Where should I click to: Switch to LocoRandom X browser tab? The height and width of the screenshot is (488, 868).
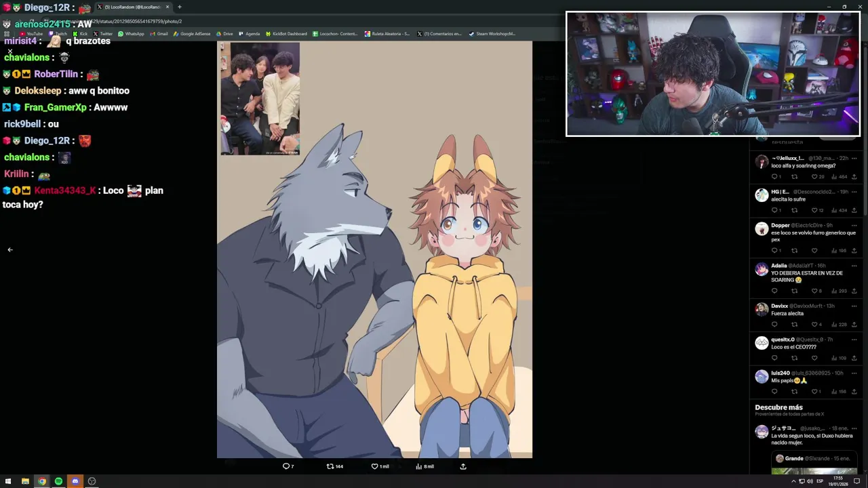click(132, 7)
